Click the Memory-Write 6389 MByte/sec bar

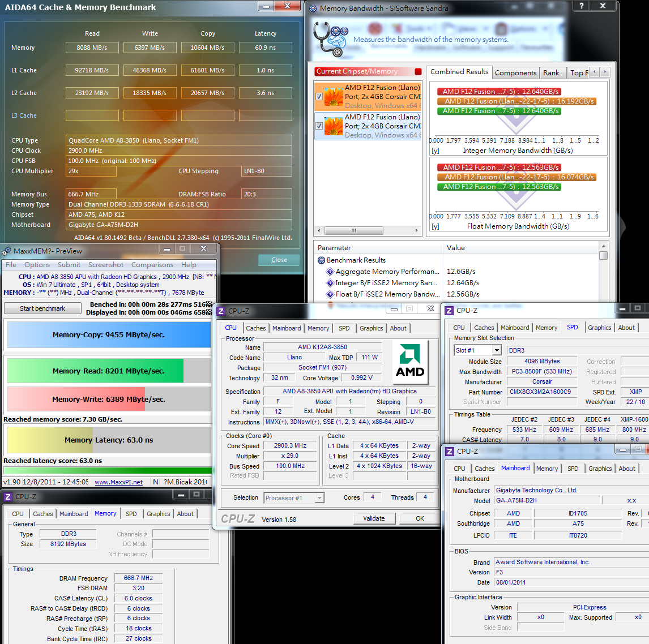tap(109, 399)
